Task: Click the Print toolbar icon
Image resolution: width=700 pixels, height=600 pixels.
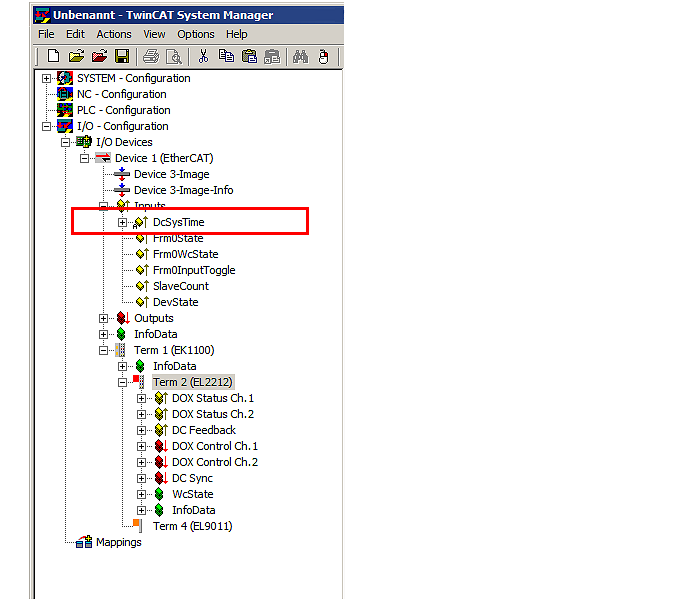Action: coord(151,56)
